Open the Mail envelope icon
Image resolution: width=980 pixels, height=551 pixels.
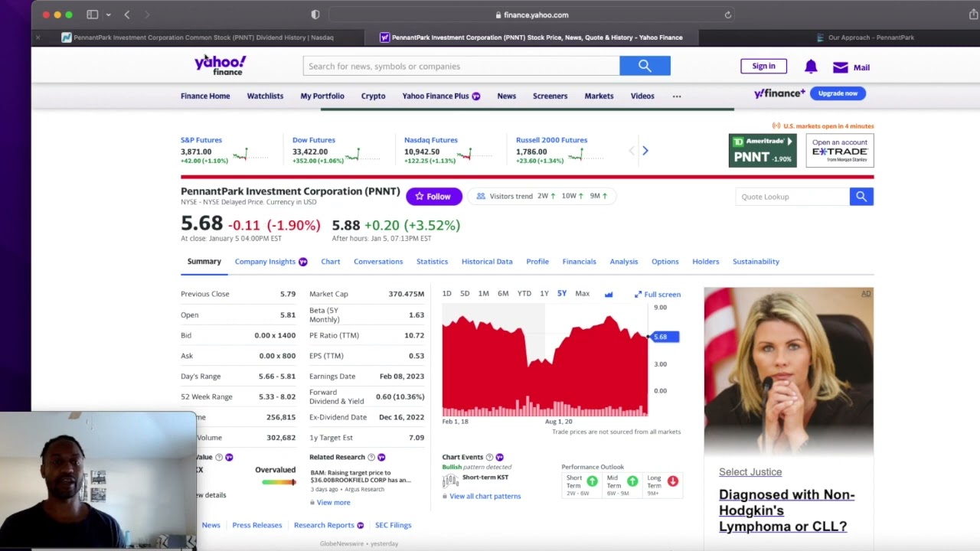(841, 67)
